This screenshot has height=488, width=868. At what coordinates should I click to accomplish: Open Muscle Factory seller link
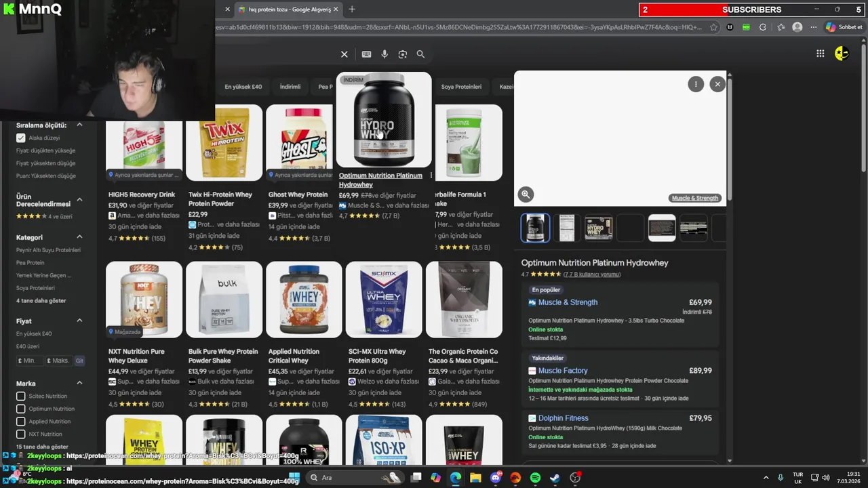click(x=563, y=371)
